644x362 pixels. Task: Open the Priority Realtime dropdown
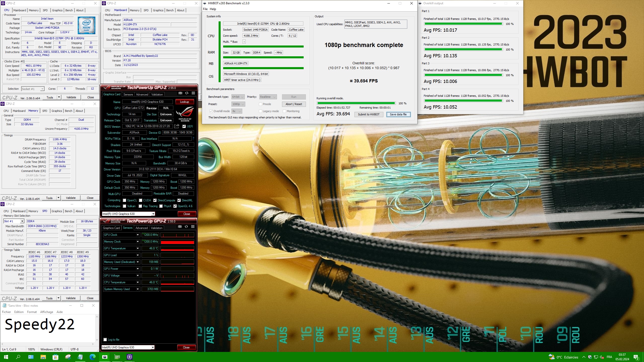pos(268,97)
